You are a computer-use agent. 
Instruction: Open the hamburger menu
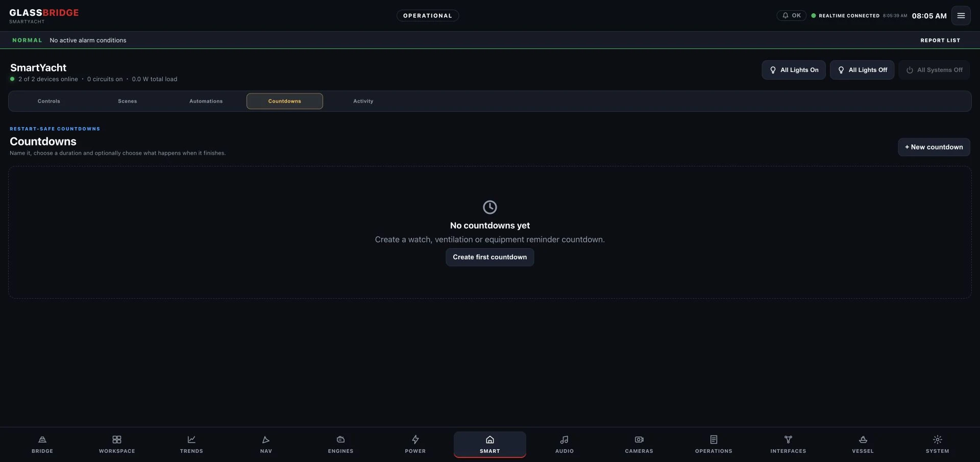(961, 15)
